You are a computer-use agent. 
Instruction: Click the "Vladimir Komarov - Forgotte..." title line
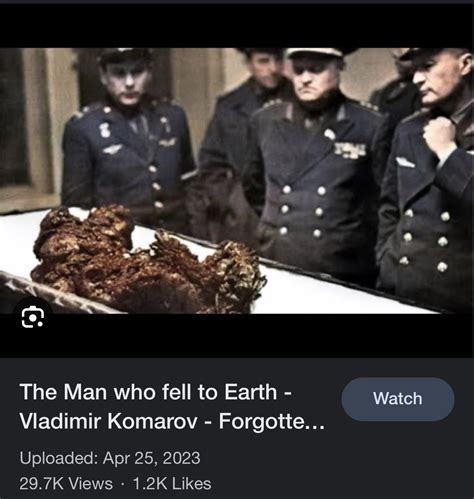tap(172, 421)
